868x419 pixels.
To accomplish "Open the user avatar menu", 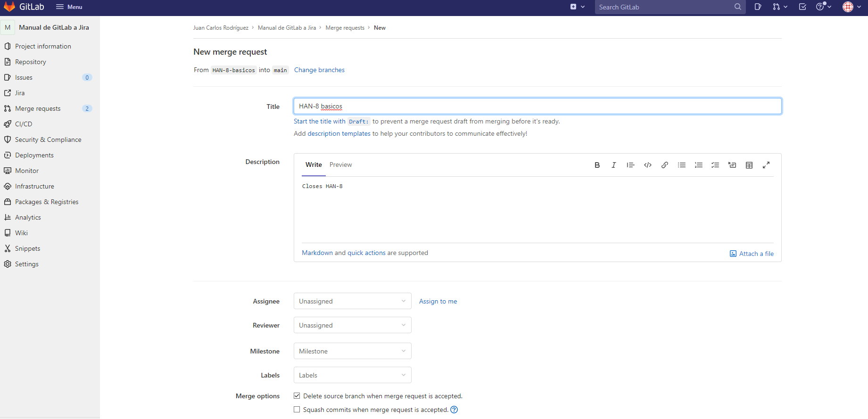I will (852, 7).
